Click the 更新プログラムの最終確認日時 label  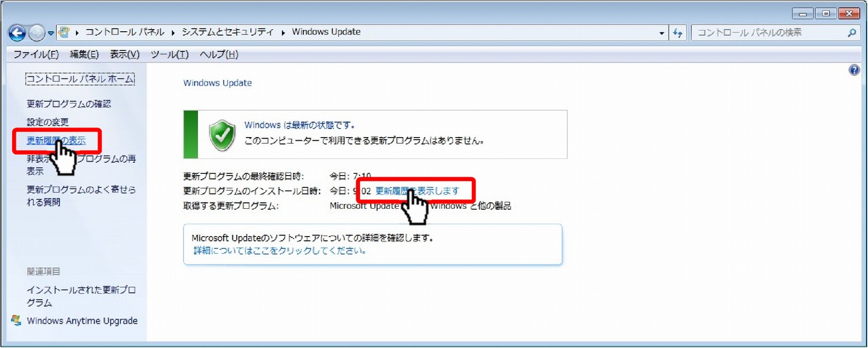[x=244, y=176]
